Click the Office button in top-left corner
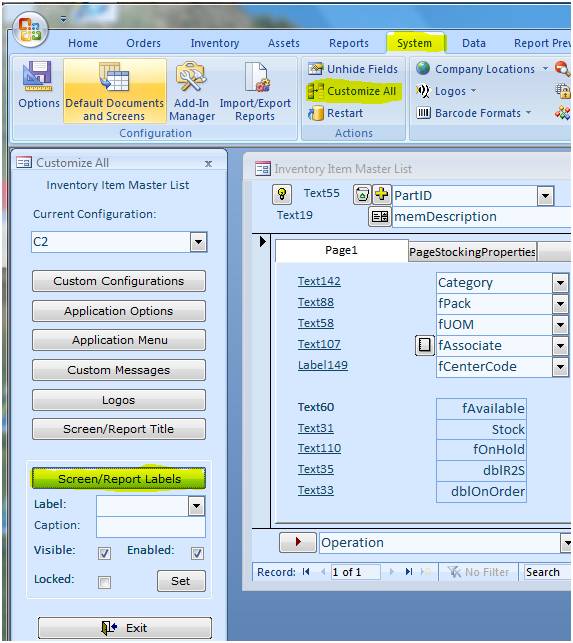 (x=30, y=29)
